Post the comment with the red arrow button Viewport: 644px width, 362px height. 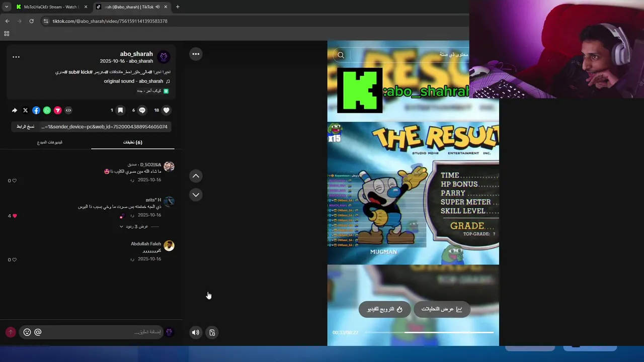pos(11,332)
